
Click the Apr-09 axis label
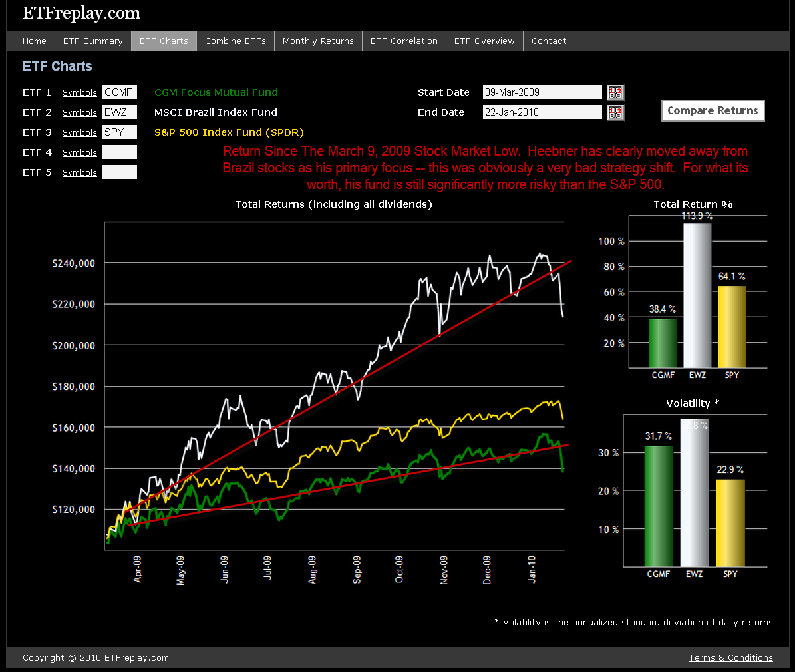(138, 569)
